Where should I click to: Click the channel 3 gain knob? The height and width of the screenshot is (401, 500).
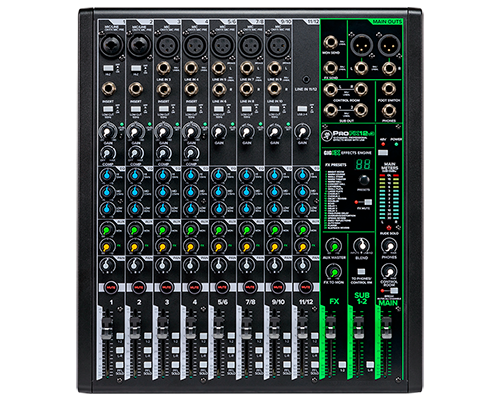click(163, 132)
